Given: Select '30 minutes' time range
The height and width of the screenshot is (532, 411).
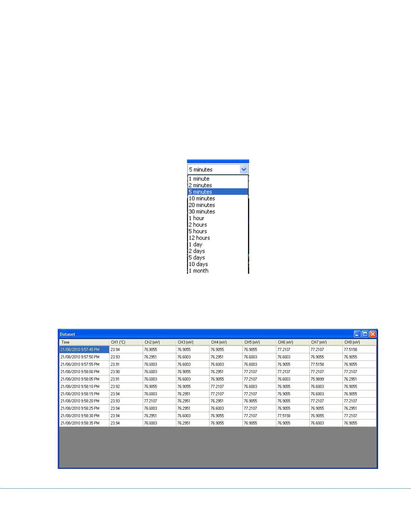Looking at the screenshot, I should coord(218,212).
